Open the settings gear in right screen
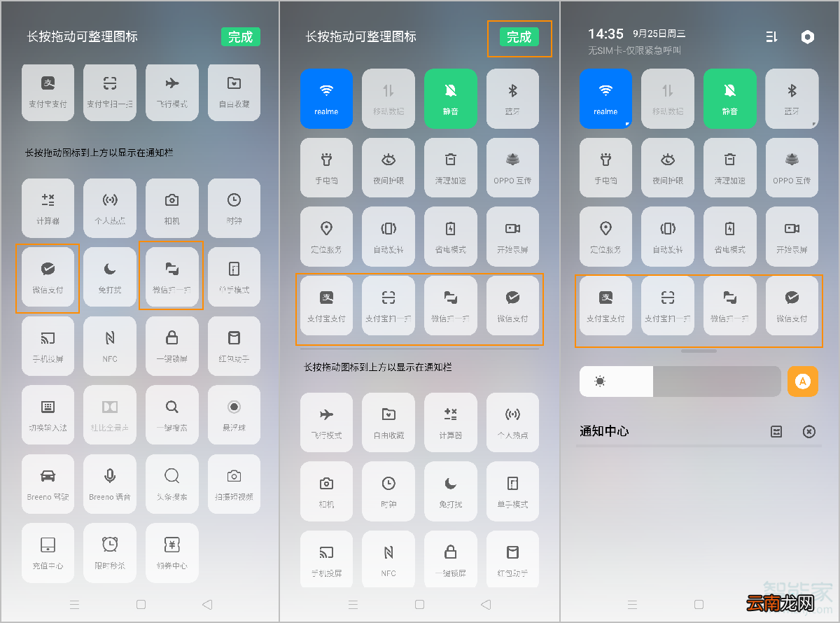The image size is (840, 623). click(x=808, y=37)
